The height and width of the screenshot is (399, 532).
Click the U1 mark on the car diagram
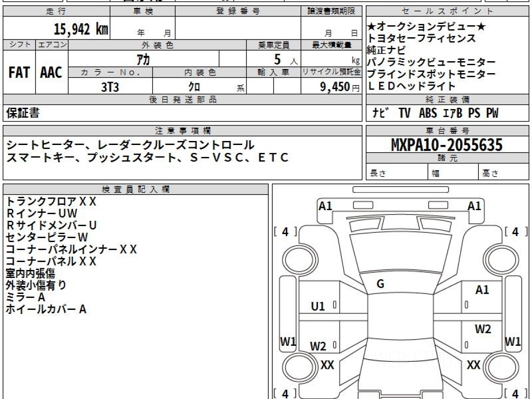[x=317, y=306]
